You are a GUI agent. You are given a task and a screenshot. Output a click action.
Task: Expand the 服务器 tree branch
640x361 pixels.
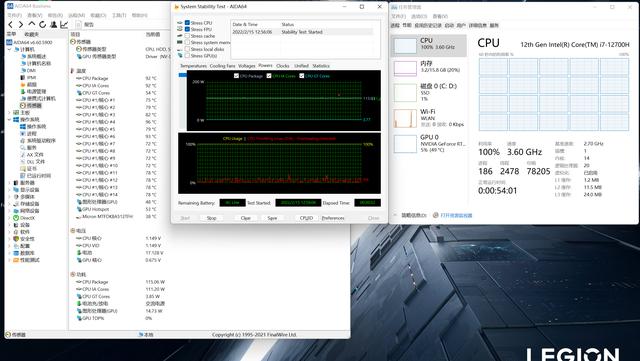pos(9,183)
